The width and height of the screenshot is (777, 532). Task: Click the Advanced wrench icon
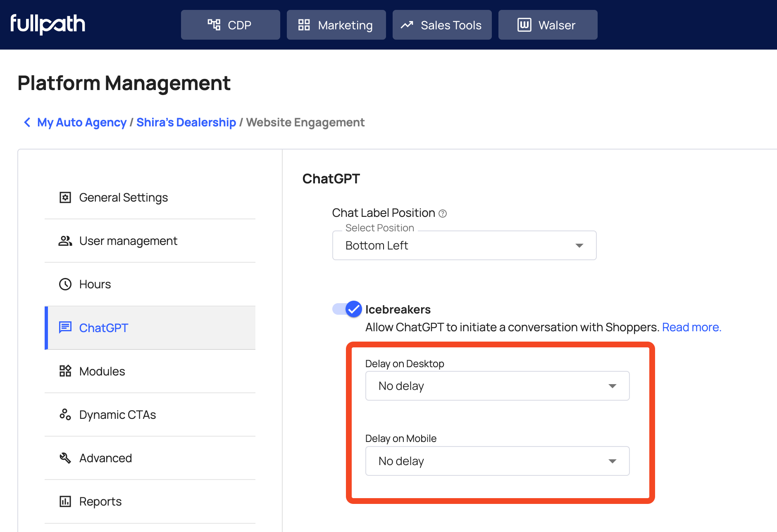(x=65, y=458)
